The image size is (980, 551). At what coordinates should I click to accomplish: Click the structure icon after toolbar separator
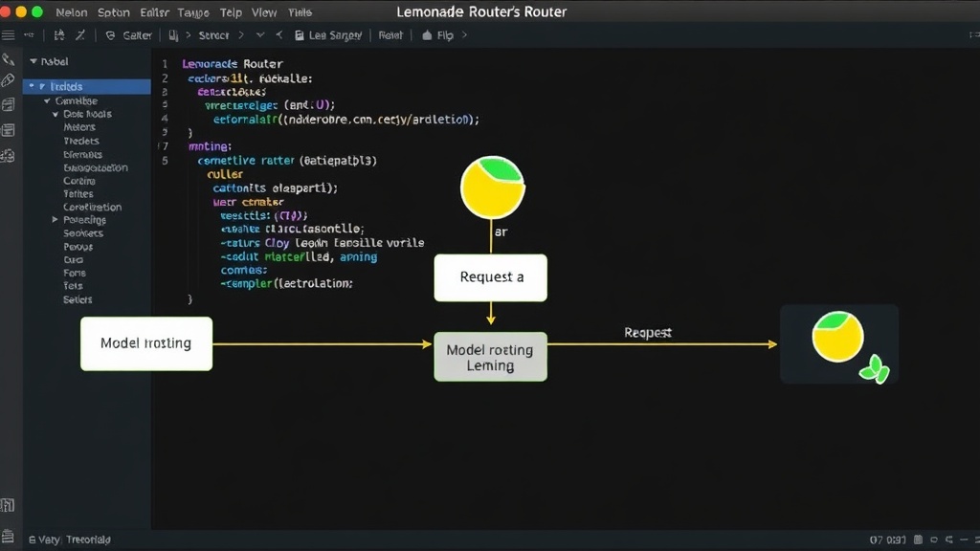(59, 35)
